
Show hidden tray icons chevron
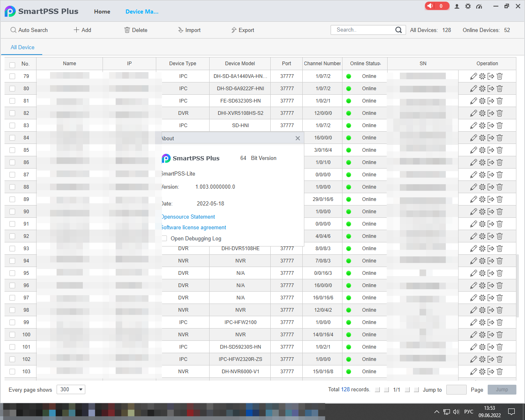(x=436, y=412)
